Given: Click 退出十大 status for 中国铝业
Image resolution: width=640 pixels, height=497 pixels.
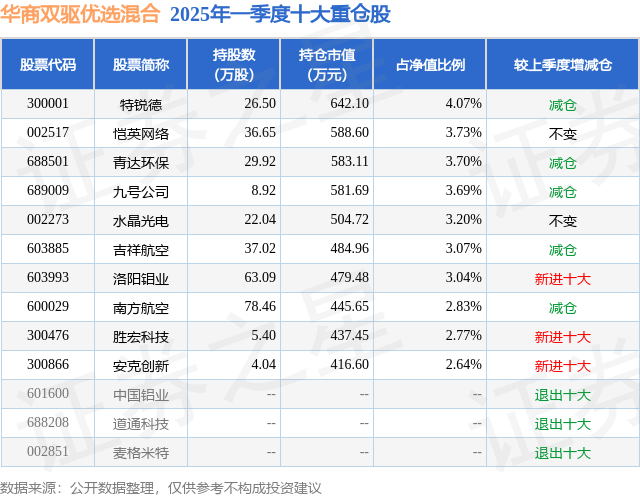Looking at the screenshot, I should 562,395.
